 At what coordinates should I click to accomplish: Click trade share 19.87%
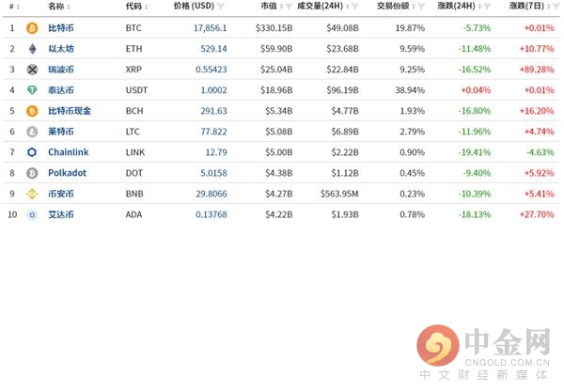(410, 28)
